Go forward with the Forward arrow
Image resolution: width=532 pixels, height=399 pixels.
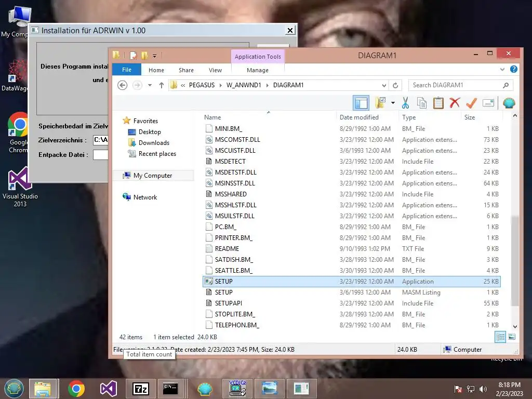tap(137, 85)
